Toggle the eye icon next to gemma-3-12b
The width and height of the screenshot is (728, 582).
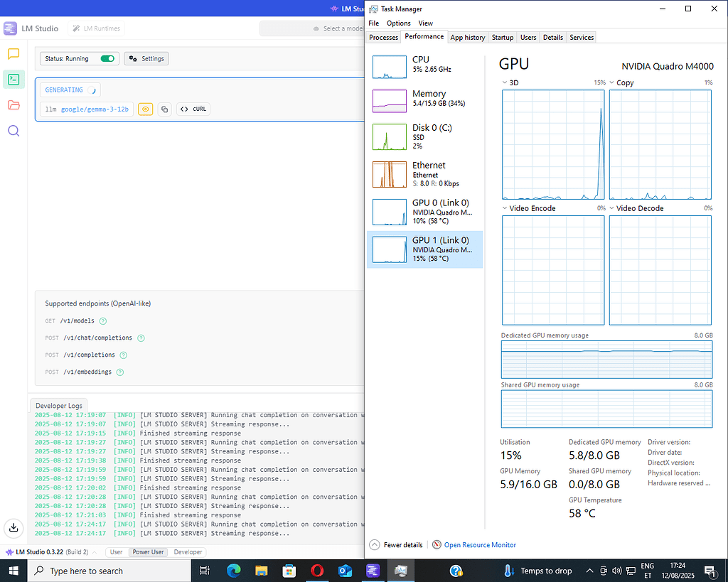point(145,109)
